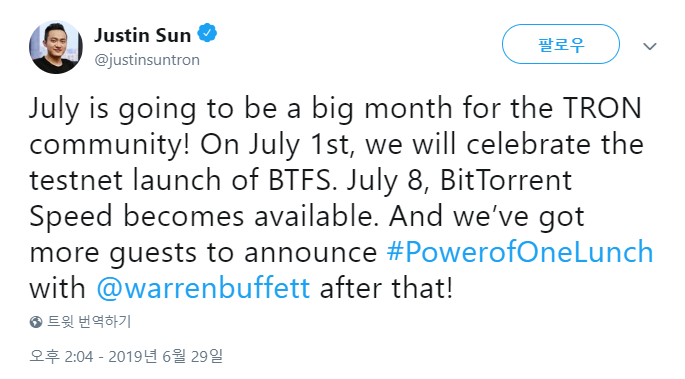Open the tweet timestamp 오후 2:04
685x379 pixels.
point(61,356)
